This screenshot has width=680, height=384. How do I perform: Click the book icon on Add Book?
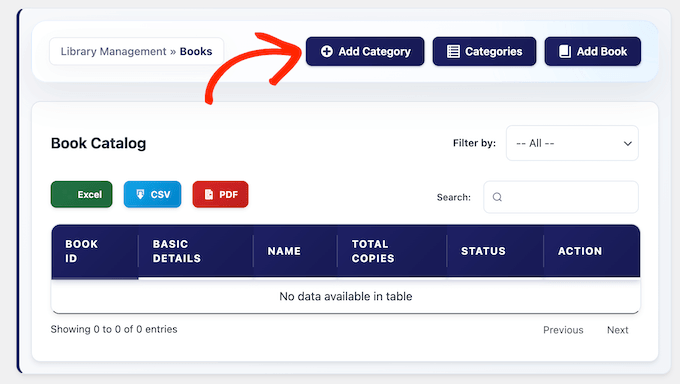point(565,51)
